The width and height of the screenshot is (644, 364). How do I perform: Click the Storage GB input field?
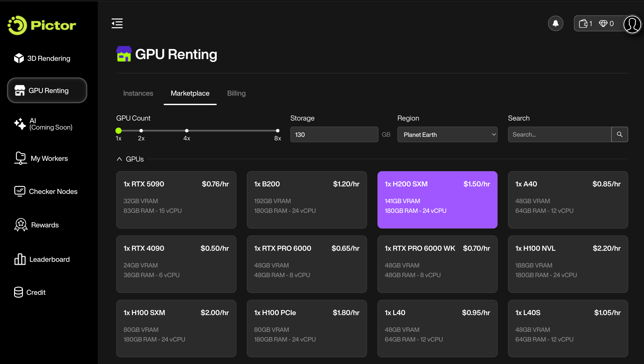click(334, 134)
